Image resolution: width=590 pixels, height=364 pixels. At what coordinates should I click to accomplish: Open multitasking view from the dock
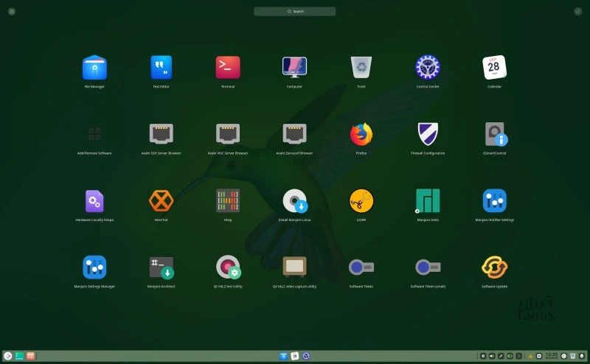pyautogui.click(x=30, y=356)
